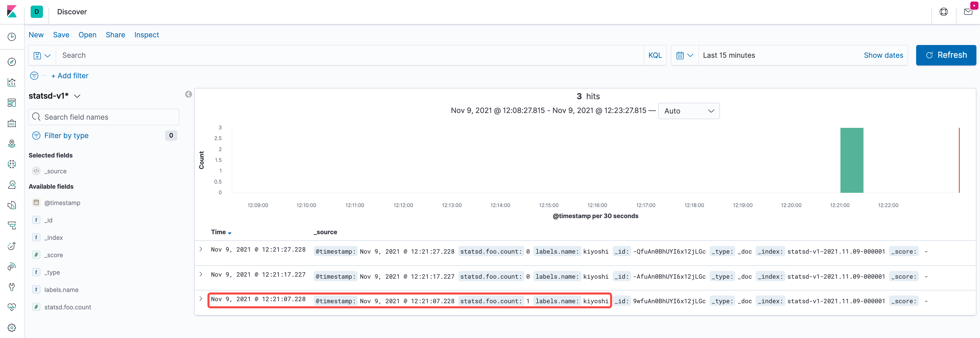
Task: Select the Maps icon
Action: point(12,143)
